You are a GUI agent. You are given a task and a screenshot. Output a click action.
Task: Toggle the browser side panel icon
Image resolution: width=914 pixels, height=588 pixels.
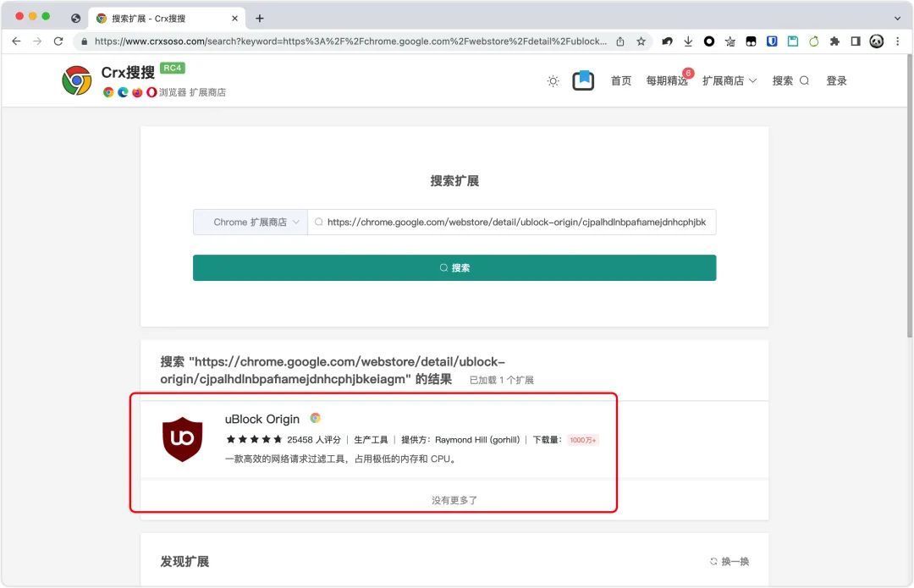point(856,41)
